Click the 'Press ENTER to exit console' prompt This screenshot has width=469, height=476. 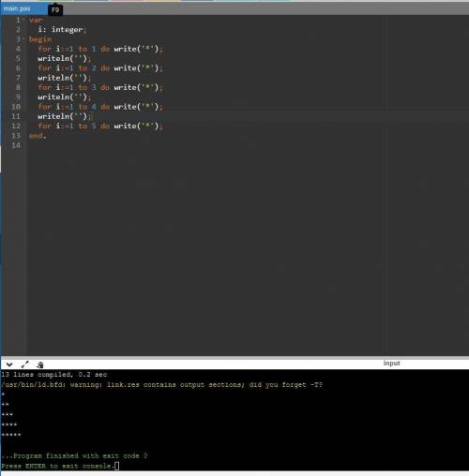click(x=58, y=466)
